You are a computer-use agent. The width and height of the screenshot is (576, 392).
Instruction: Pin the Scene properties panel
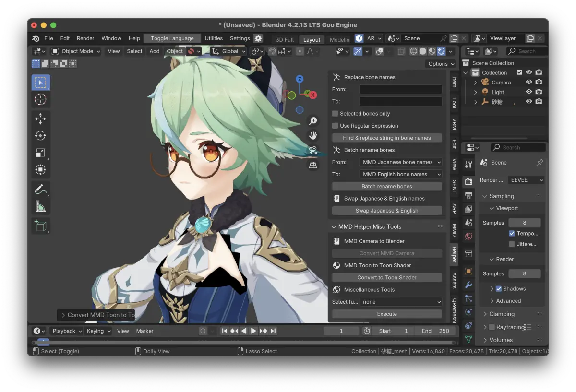click(540, 163)
